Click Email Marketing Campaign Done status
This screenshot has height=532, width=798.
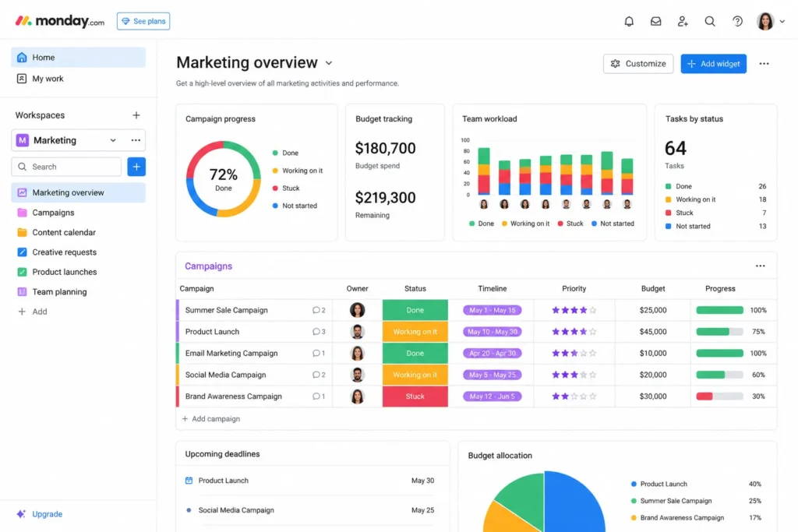[415, 353]
